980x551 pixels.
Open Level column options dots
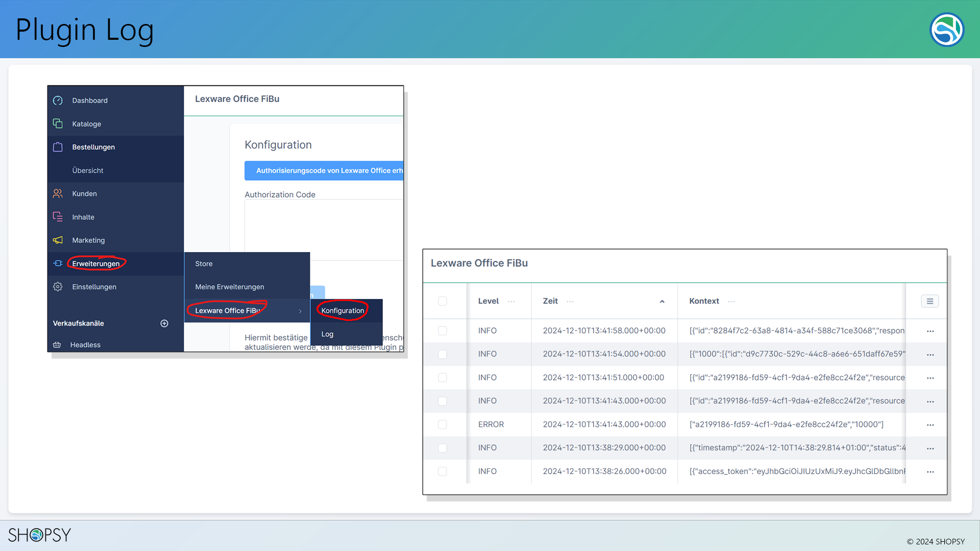tap(511, 302)
